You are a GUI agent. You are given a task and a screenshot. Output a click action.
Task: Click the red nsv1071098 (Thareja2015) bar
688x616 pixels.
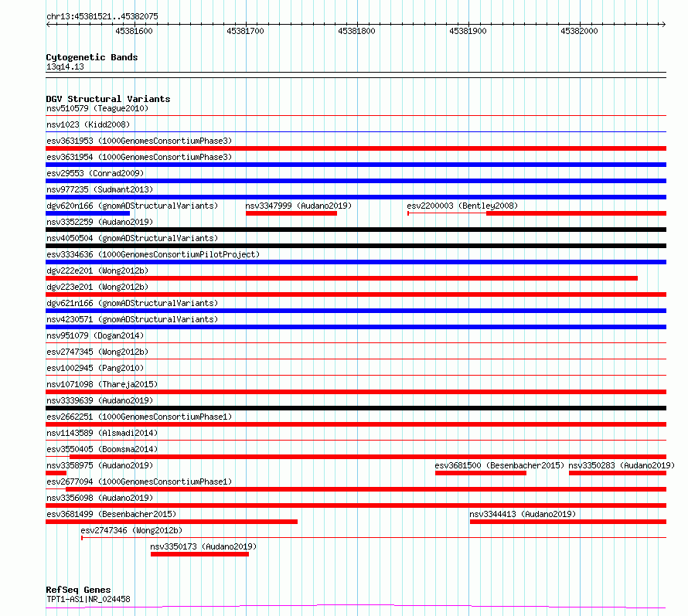(x=356, y=392)
